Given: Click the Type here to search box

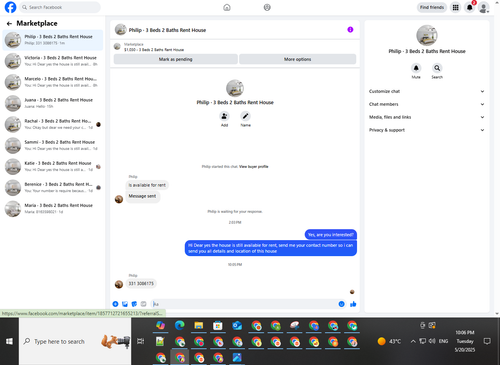Looking at the screenshot, I should point(75,341).
